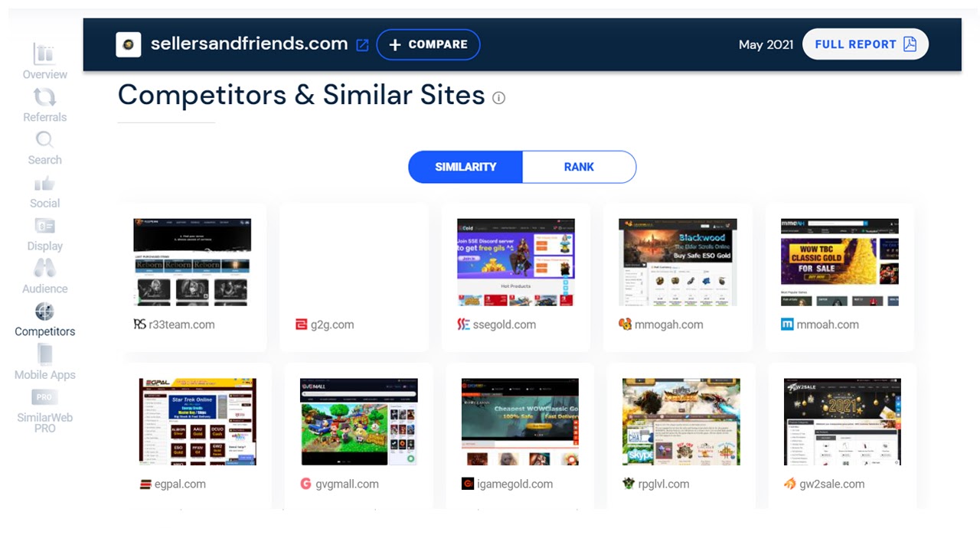Select the SIMILARITY tab
The image size is (980, 551).
[465, 167]
